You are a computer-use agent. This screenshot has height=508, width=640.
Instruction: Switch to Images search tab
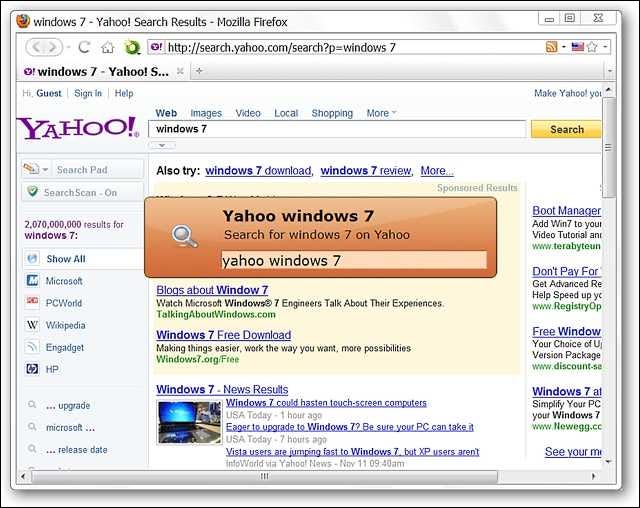(x=206, y=113)
